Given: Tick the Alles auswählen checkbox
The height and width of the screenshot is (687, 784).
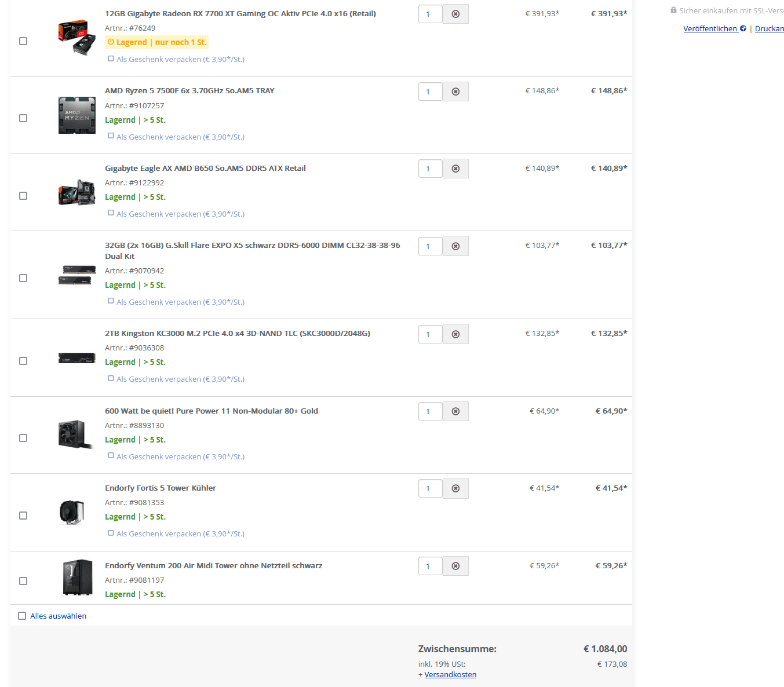Looking at the screenshot, I should point(22,616).
